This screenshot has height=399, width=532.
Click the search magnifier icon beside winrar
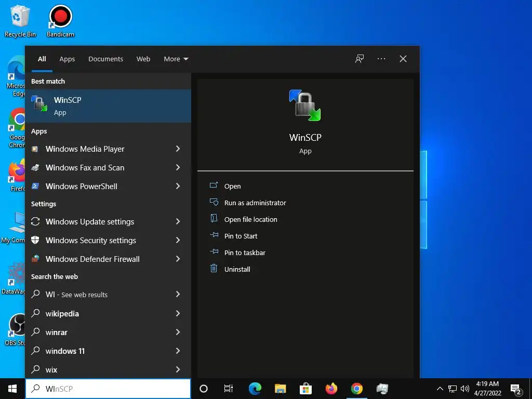[35, 332]
